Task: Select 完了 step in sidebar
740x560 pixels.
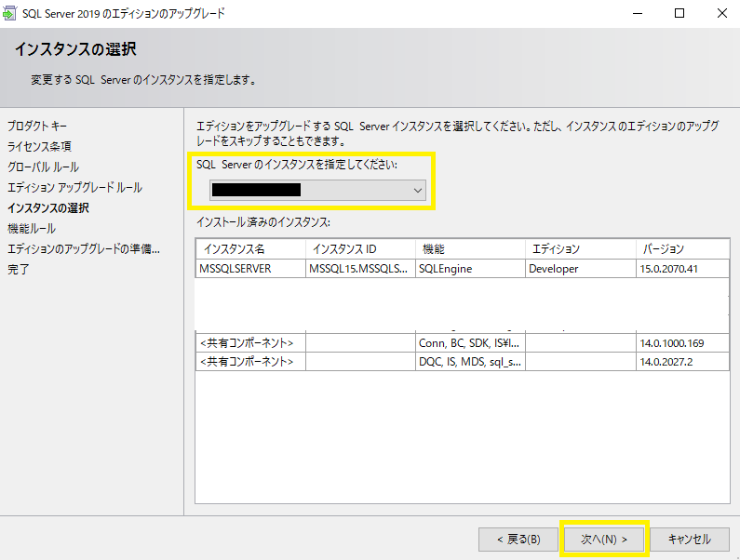Action: 19,270
